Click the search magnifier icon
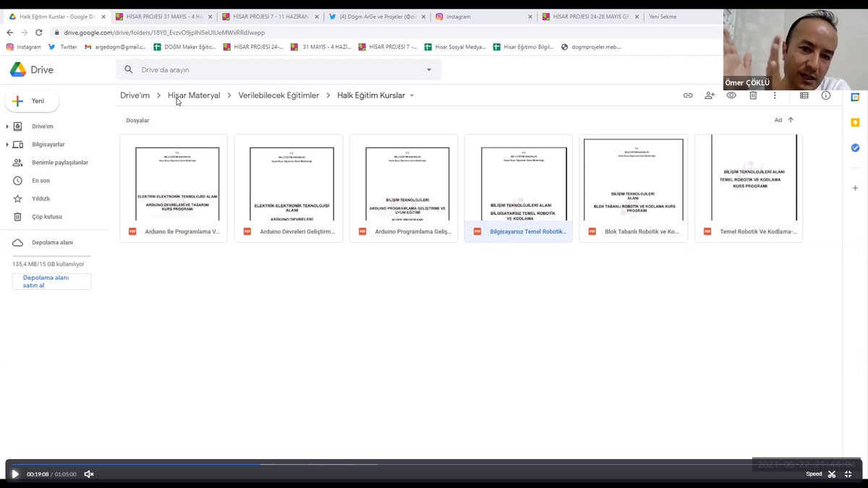This screenshot has width=868, height=488. [x=129, y=70]
